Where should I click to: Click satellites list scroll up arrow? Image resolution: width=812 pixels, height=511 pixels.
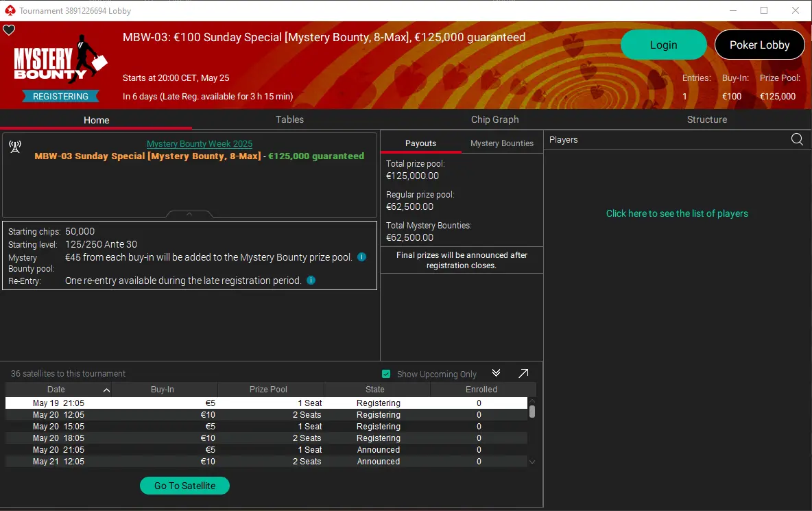click(532, 401)
